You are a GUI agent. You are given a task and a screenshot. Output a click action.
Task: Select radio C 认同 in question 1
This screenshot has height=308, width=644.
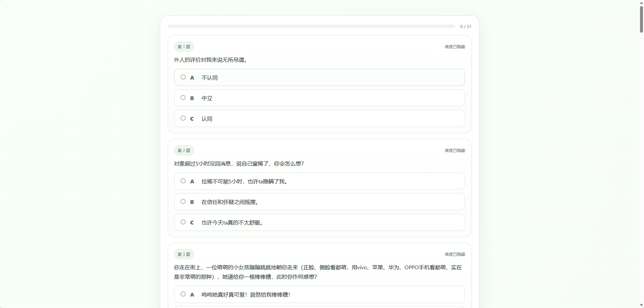pyautogui.click(x=183, y=118)
